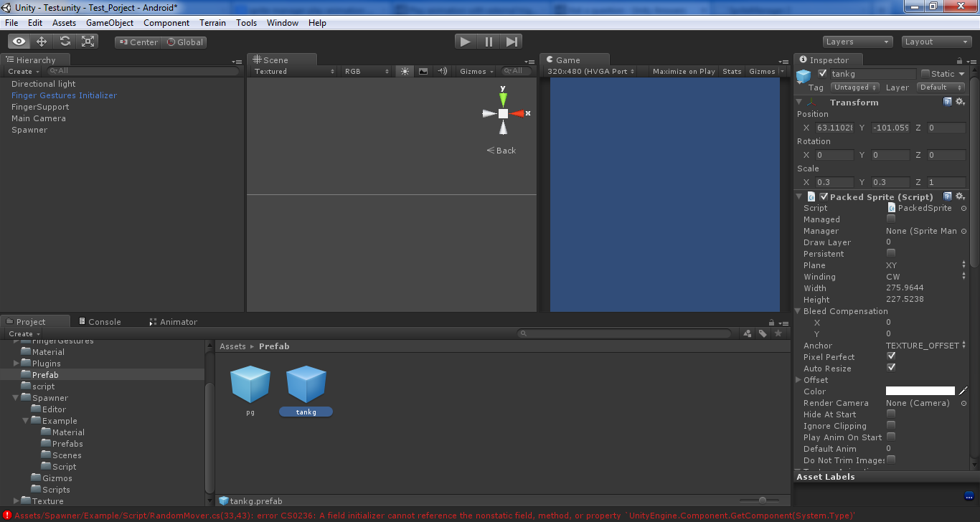980x522 pixels.
Task: Open Packed Sprite help reference icon
Action: click(x=948, y=196)
